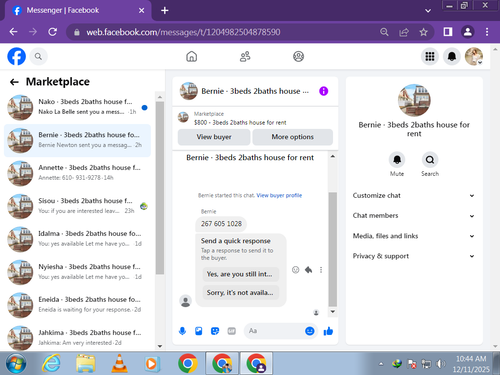The width and height of the screenshot is (500, 375).
Task: Record a voice clip with microphone icon
Action: click(182, 331)
